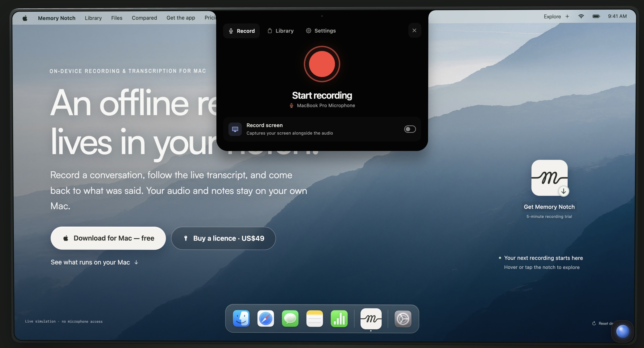Image resolution: width=644 pixels, height=348 pixels.
Task: Open the Files menu
Action: [x=117, y=18]
